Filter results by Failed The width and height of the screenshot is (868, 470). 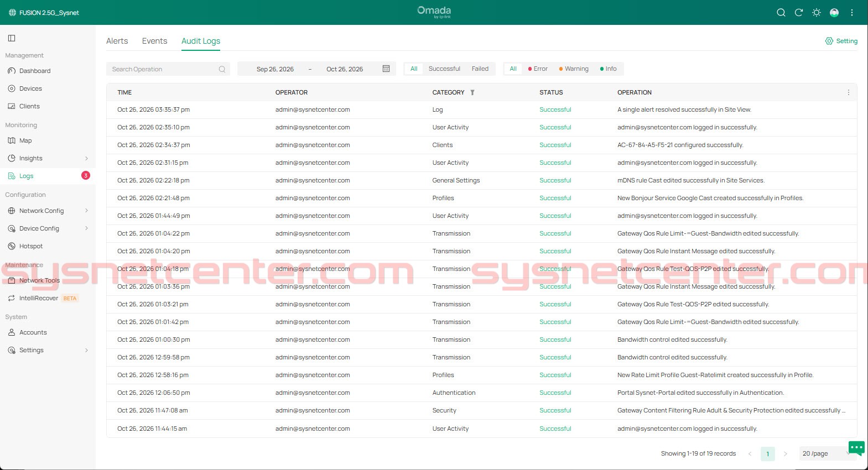(480, 69)
